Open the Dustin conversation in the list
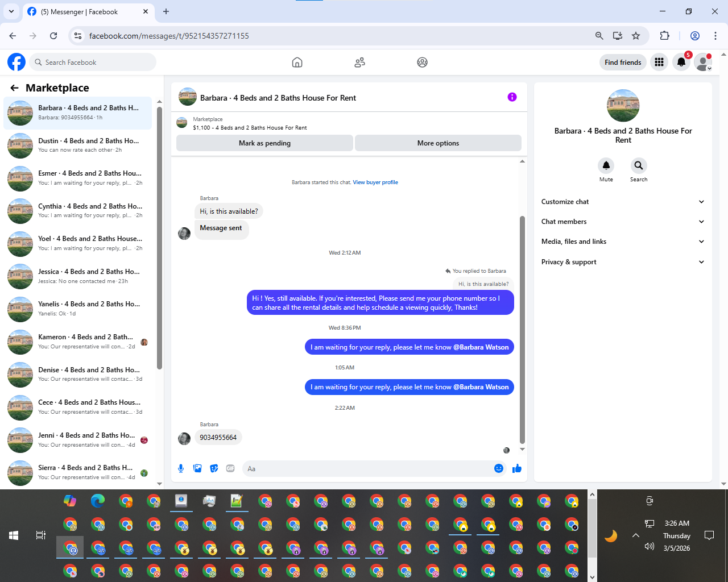The width and height of the screenshot is (728, 582). [x=78, y=145]
